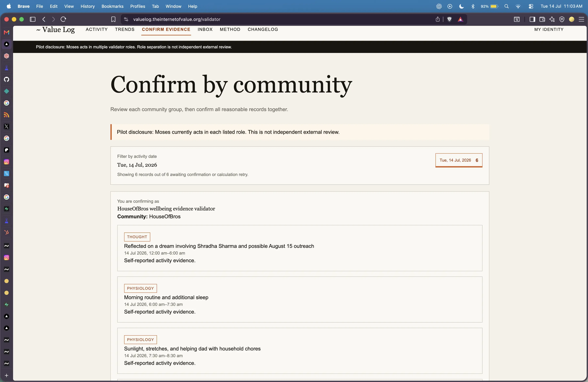
Task: Add a new tab with plus icon
Action: click(x=7, y=375)
